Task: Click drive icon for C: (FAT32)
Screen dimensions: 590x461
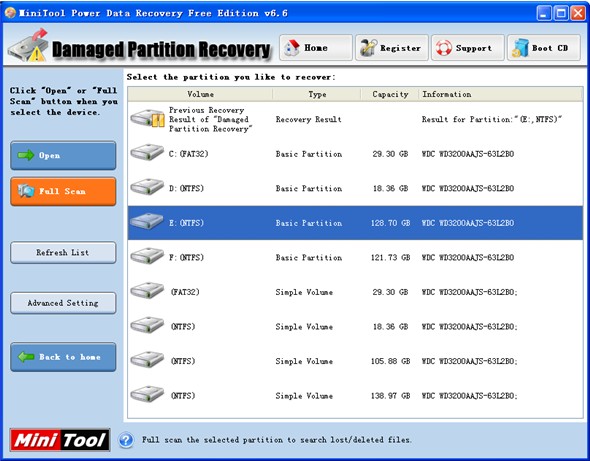Action: (x=147, y=153)
